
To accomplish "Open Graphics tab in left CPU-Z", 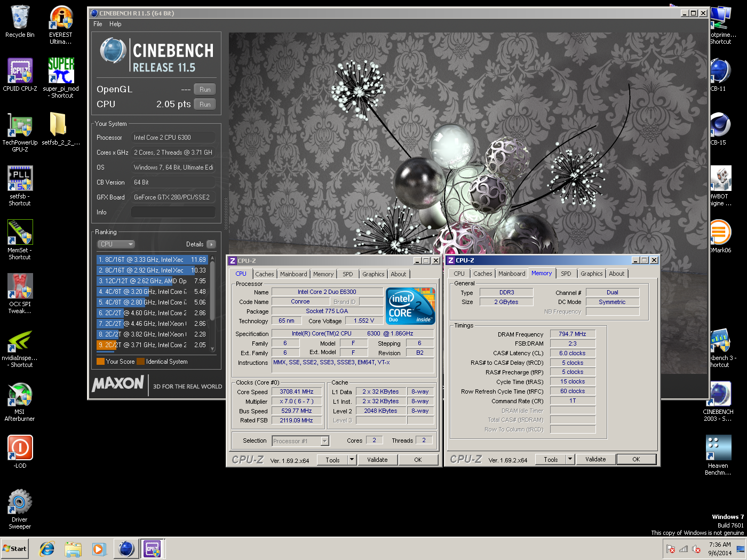I will (373, 274).
